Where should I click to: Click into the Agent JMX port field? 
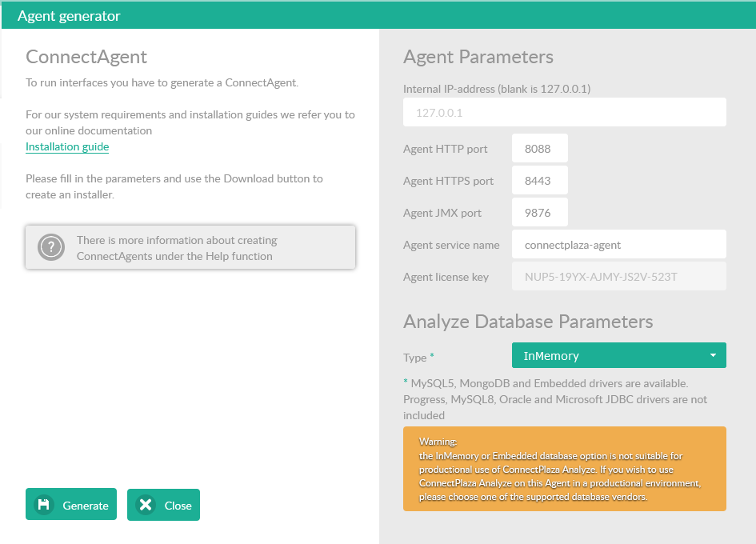539,213
